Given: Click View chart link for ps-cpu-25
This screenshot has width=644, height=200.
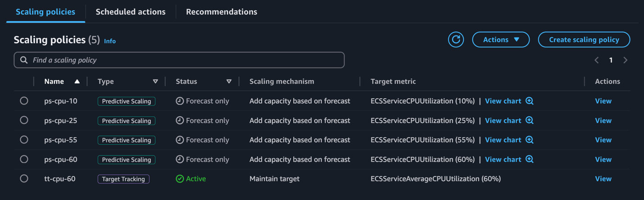Looking at the screenshot, I should pos(503,120).
